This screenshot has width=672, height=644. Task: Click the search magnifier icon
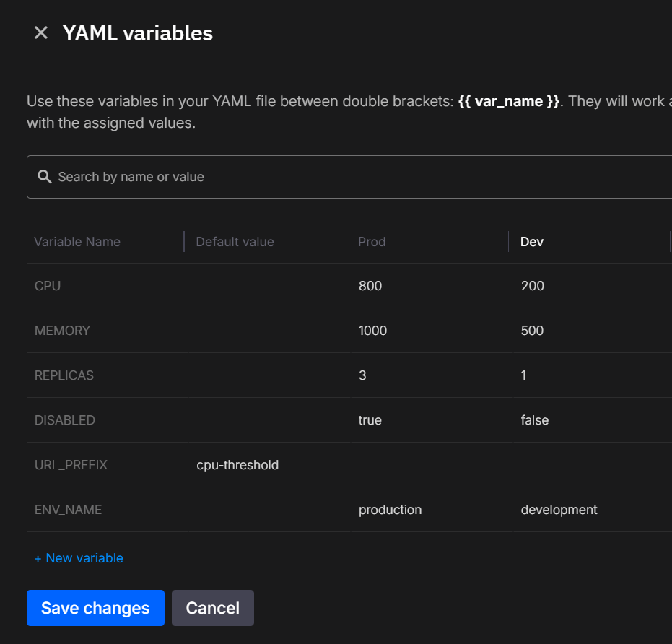point(44,177)
